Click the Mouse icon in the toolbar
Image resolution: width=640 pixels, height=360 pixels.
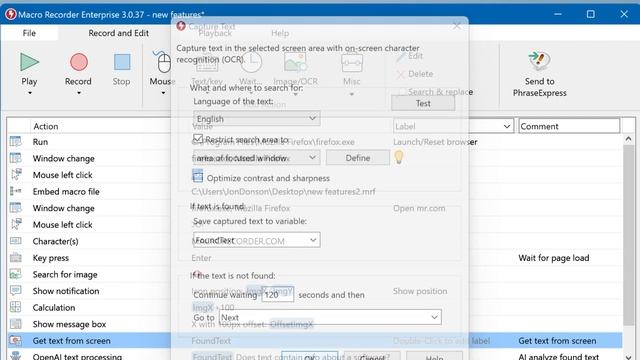click(163, 62)
